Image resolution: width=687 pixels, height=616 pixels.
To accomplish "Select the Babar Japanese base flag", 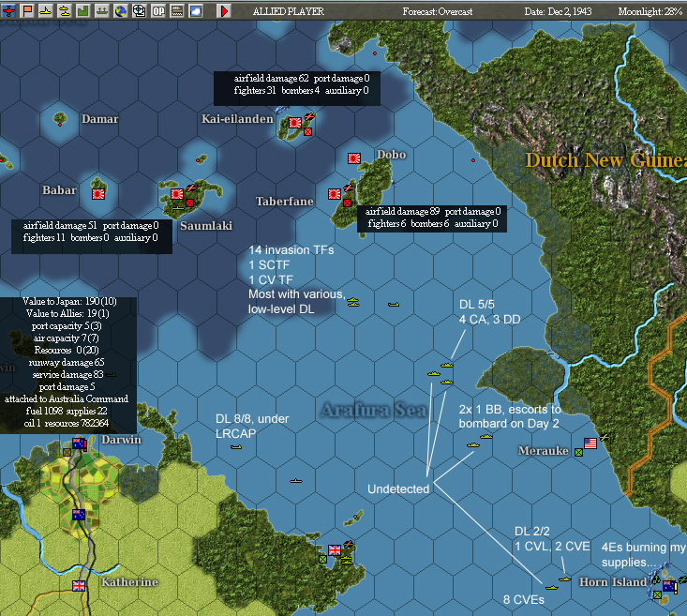I will pyautogui.click(x=98, y=194).
